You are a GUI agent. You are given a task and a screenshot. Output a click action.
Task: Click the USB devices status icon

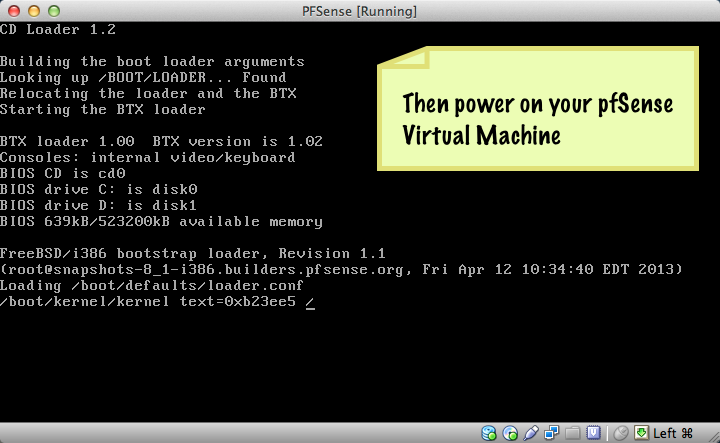click(531, 433)
